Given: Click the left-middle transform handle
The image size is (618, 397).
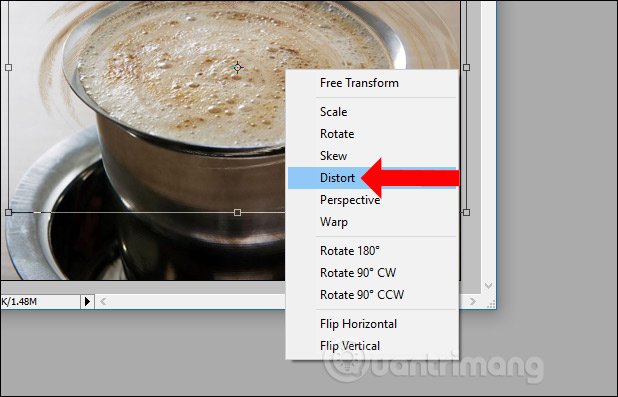Looking at the screenshot, I should coord(9,67).
